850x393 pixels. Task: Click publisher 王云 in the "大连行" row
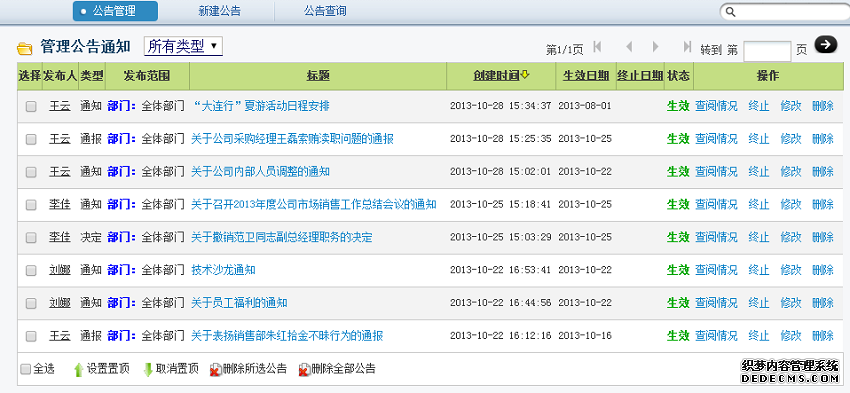click(x=60, y=106)
